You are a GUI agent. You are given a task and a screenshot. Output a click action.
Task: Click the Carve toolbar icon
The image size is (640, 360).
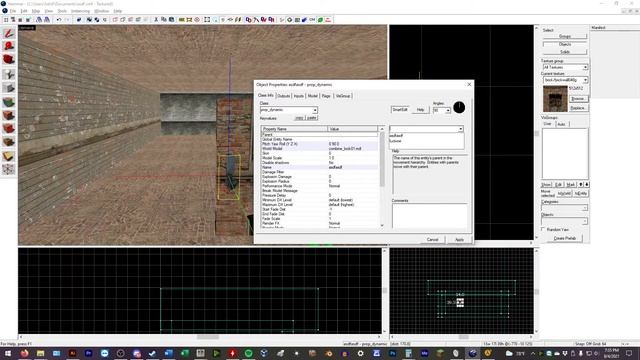pos(79,20)
